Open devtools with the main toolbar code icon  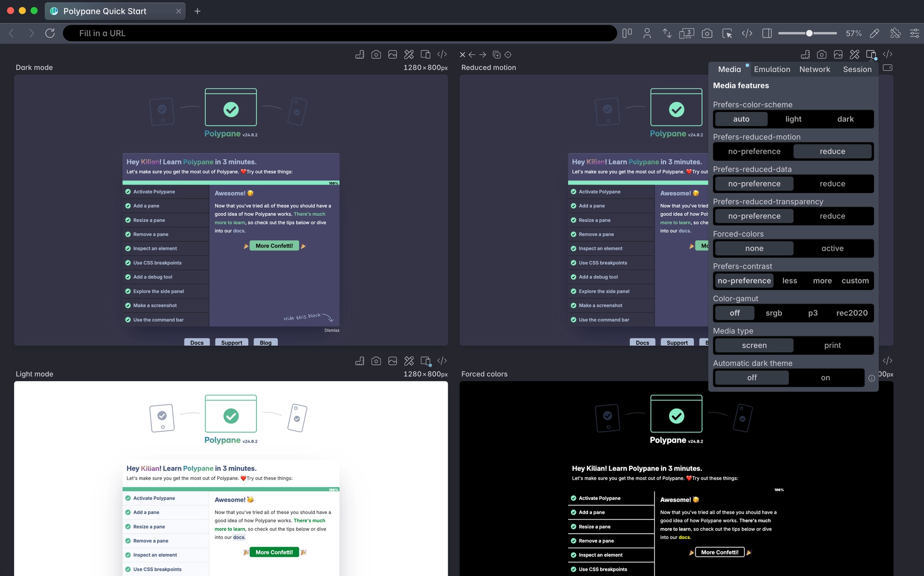click(x=747, y=33)
